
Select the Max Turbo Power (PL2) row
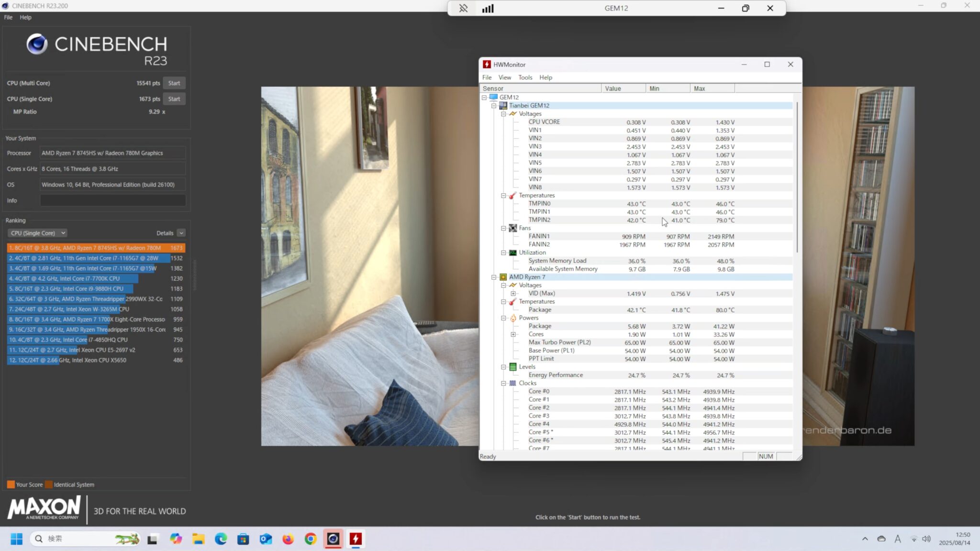pyautogui.click(x=636, y=342)
